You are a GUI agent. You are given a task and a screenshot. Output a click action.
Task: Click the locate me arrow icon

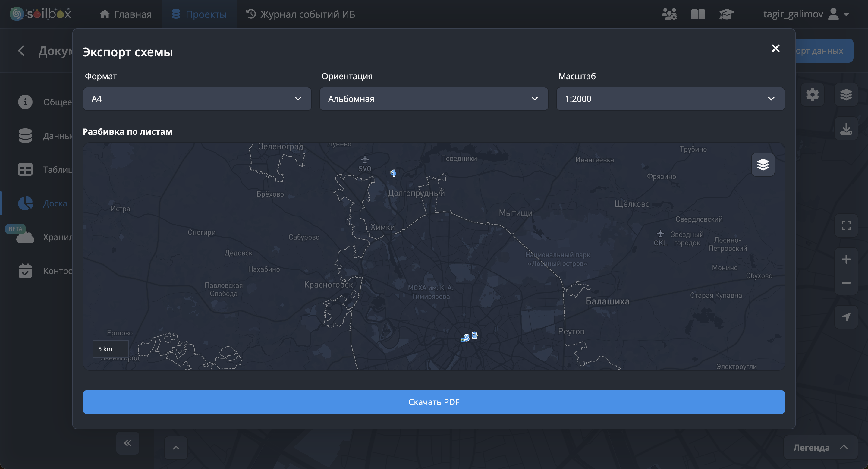[846, 317]
